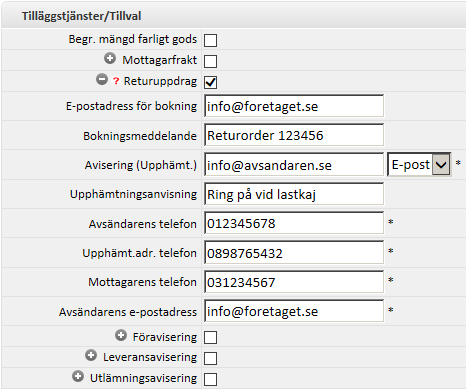Click the E-postadress för bokning field

pos(294,106)
